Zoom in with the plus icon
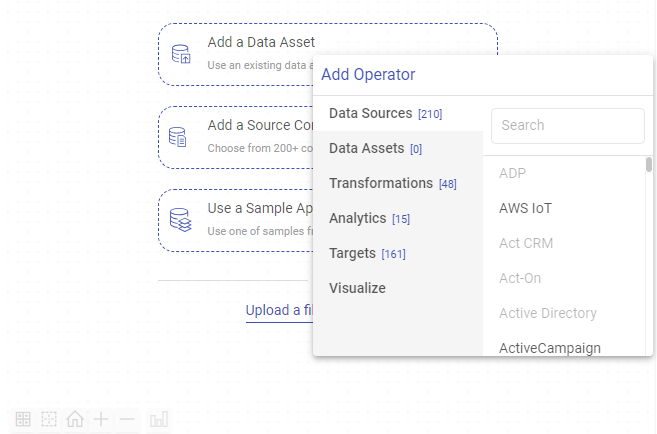657x434 pixels. point(101,419)
